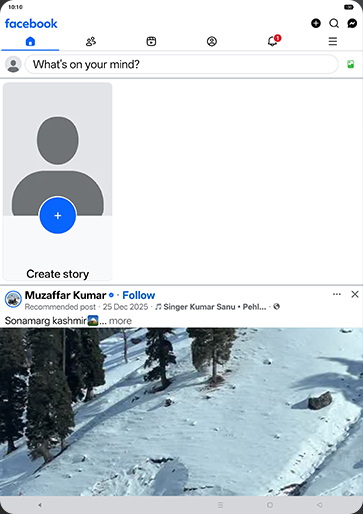Screen dimensions: 363x514
Task: Open Muzaffar Kumar's profile name link
Action: (66, 295)
